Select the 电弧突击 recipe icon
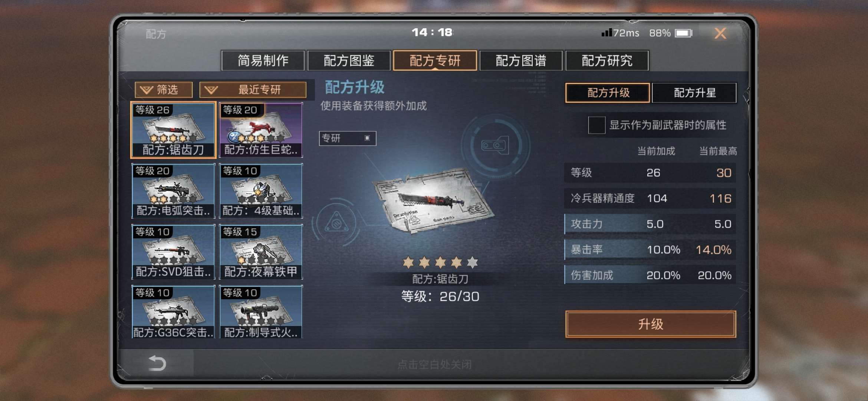 pyautogui.click(x=173, y=191)
